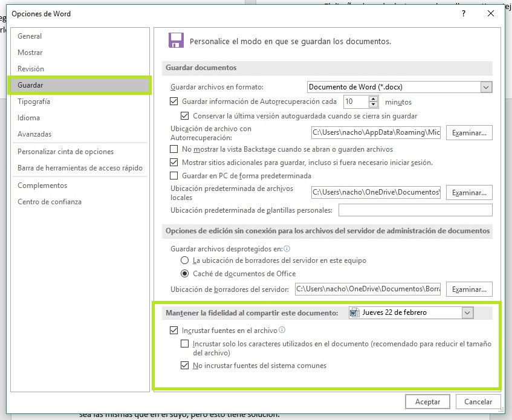Open the Revisión options category

point(80,69)
